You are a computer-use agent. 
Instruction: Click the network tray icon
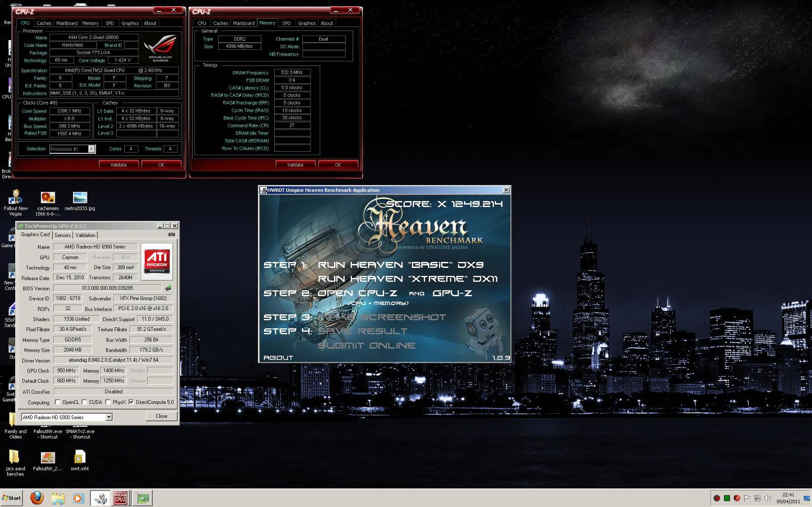(757, 498)
